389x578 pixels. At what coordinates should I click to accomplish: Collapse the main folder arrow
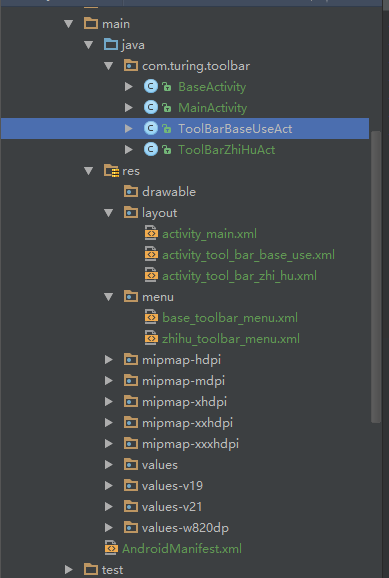[x=69, y=24]
